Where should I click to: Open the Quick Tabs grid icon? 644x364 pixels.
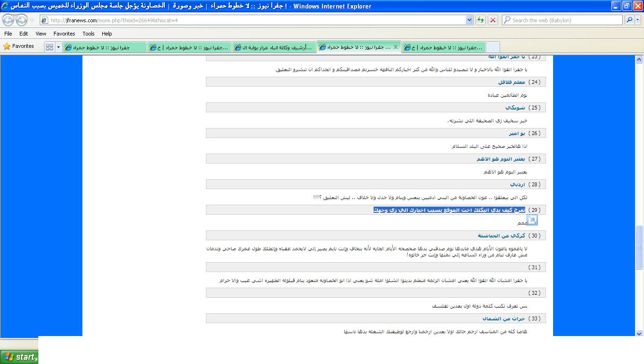[x=49, y=47]
